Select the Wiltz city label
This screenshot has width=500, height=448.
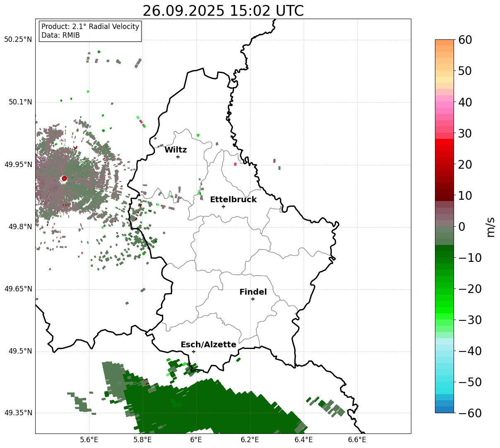click(176, 150)
